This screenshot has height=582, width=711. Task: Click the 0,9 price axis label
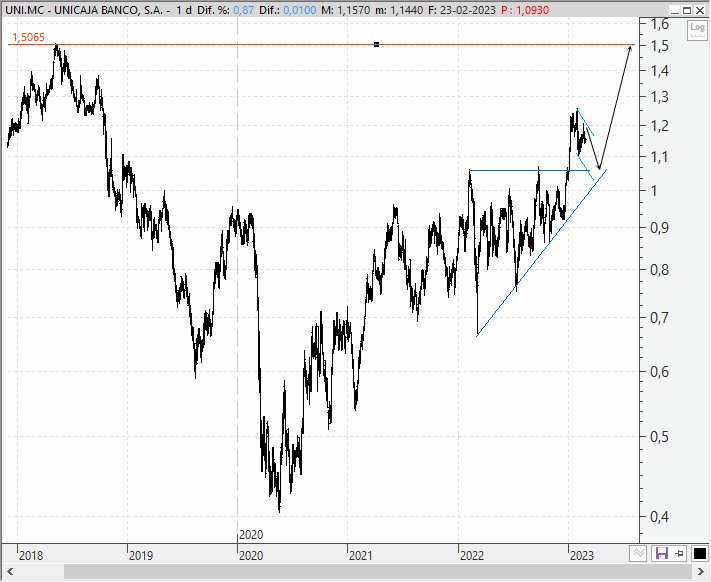click(x=660, y=228)
